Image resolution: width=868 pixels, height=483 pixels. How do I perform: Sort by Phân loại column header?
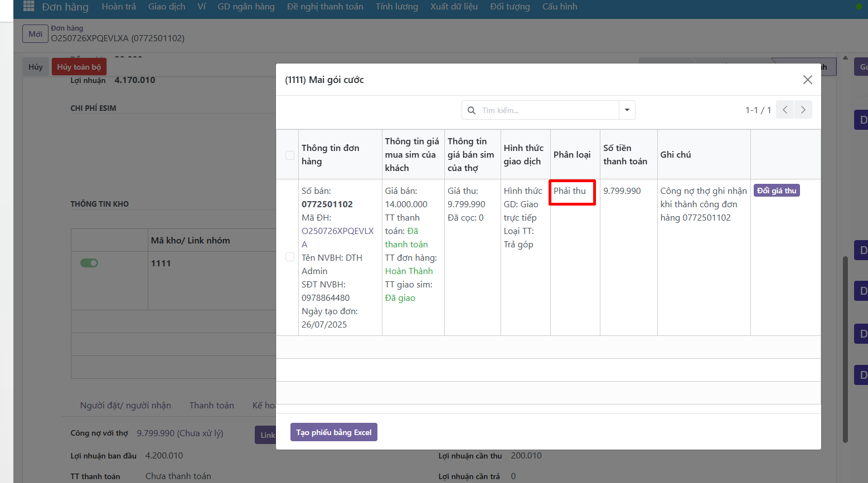click(x=575, y=154)
